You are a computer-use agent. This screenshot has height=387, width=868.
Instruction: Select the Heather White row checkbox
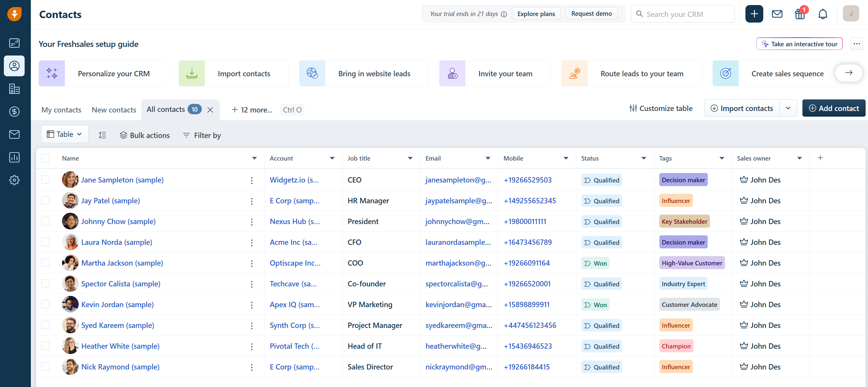[45, 345]
